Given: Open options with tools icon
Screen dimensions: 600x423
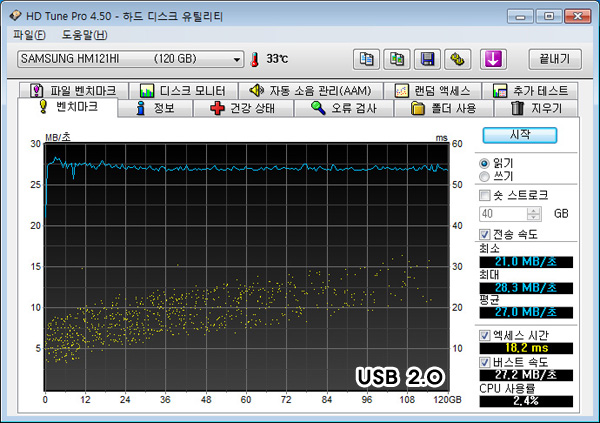Looking at the screenshot, I should [457, 59].
